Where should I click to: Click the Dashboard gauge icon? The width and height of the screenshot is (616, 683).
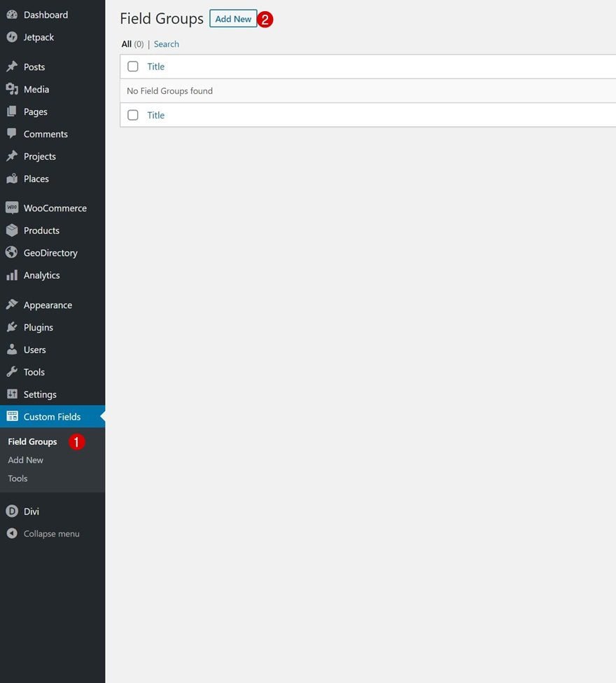(12, 15)
